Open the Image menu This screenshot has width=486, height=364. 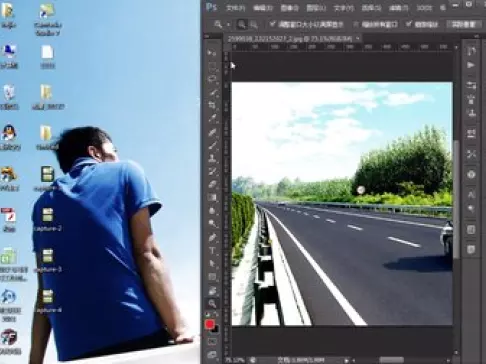click(289, 8)
